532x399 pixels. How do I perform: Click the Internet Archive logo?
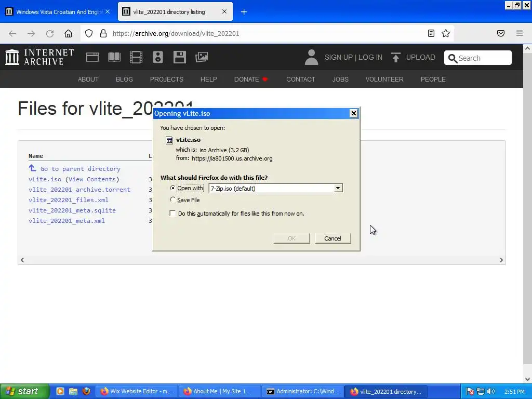coord(39,57)
